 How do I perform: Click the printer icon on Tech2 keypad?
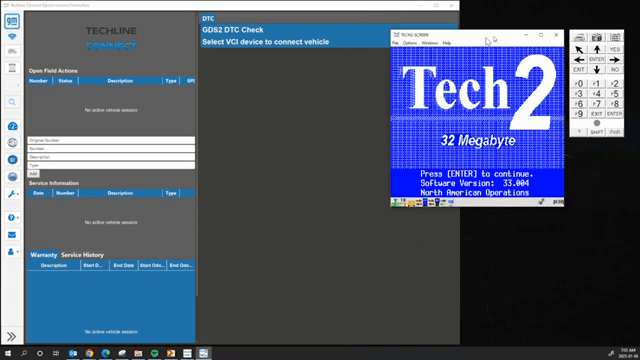pos(579,38)
